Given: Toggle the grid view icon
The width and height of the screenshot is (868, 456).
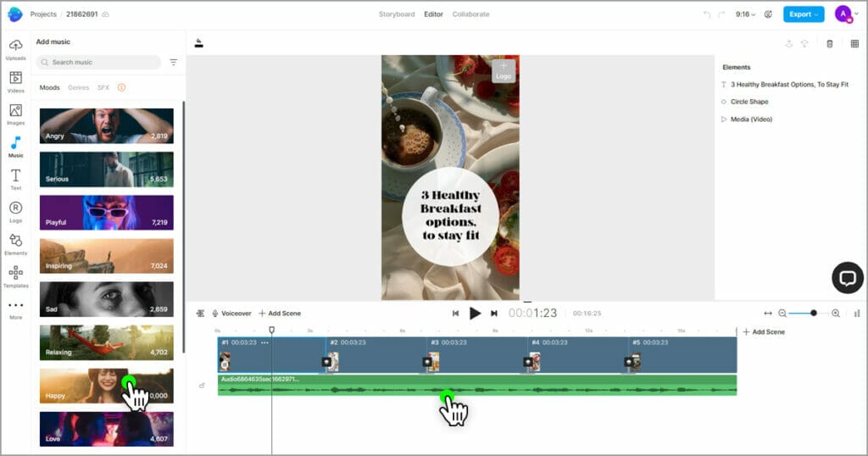Looking at the screenshot, I should tap(854, 44).
